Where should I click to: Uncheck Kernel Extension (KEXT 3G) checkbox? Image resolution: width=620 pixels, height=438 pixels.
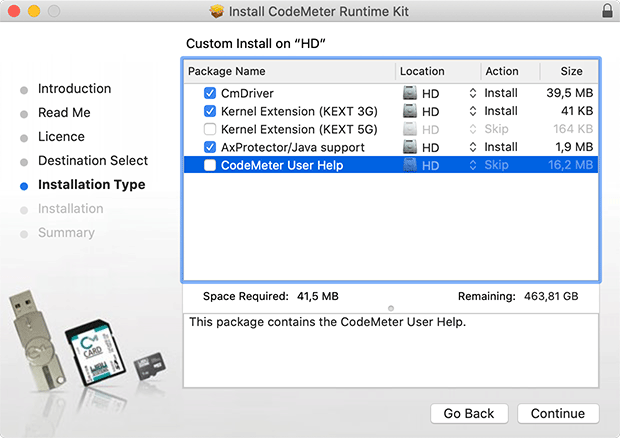click(x=210, y=111)
